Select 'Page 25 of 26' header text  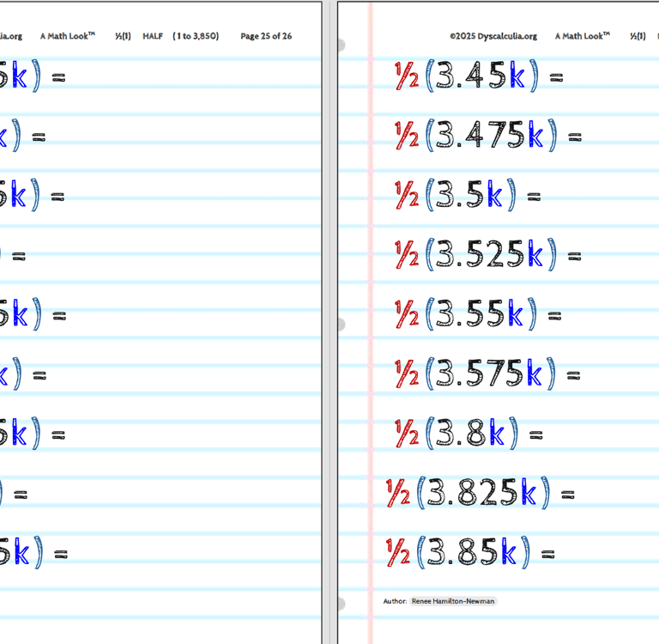[266, 36]
